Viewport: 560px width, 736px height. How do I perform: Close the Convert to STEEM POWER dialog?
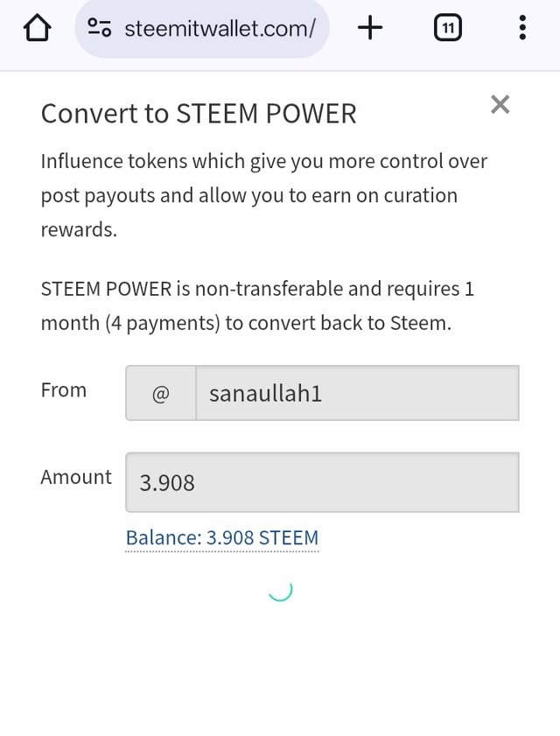[500, 105]
